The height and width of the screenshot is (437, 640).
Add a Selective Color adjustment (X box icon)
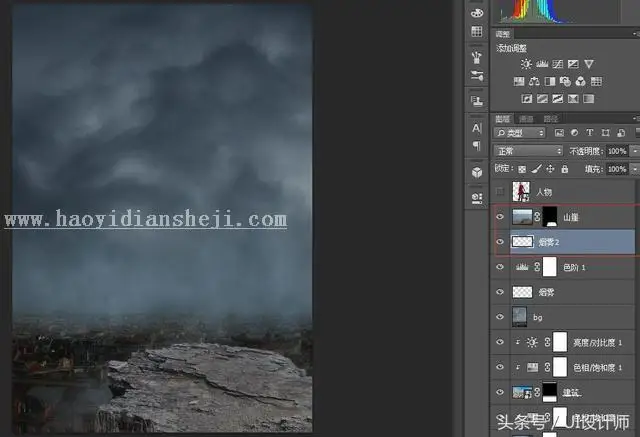coord(573,99)
